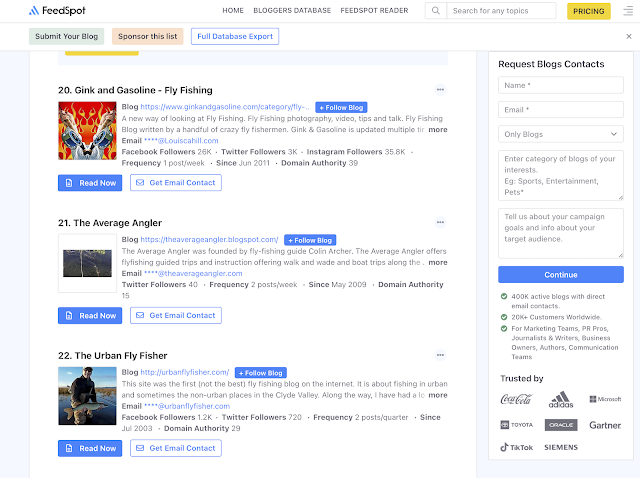Open urbanflyfisher.com blog link
This screenshot has height=478, width=640.
(185, 372)
